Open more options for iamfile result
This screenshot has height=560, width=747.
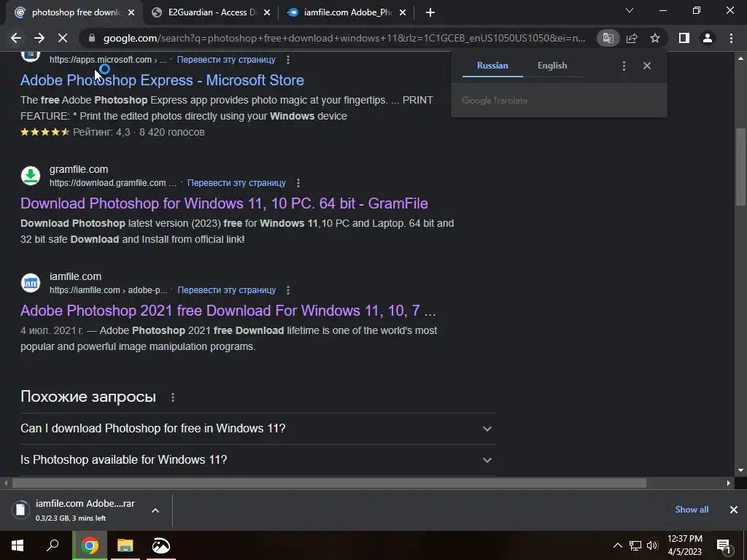point(288,290)
